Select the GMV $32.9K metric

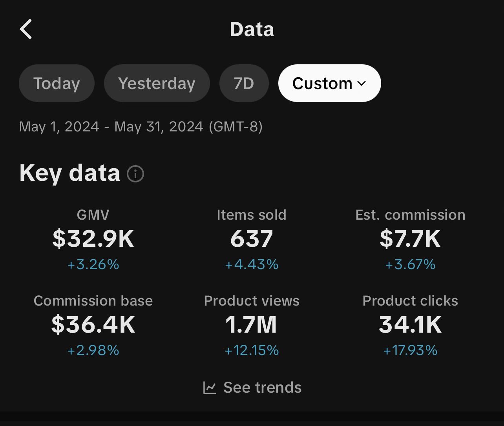point(93,238)
